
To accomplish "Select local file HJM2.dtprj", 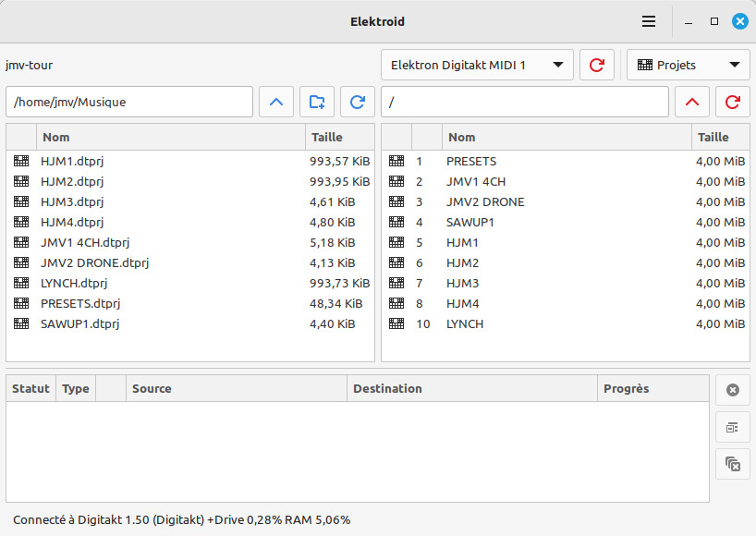I will tap(190, 181).
